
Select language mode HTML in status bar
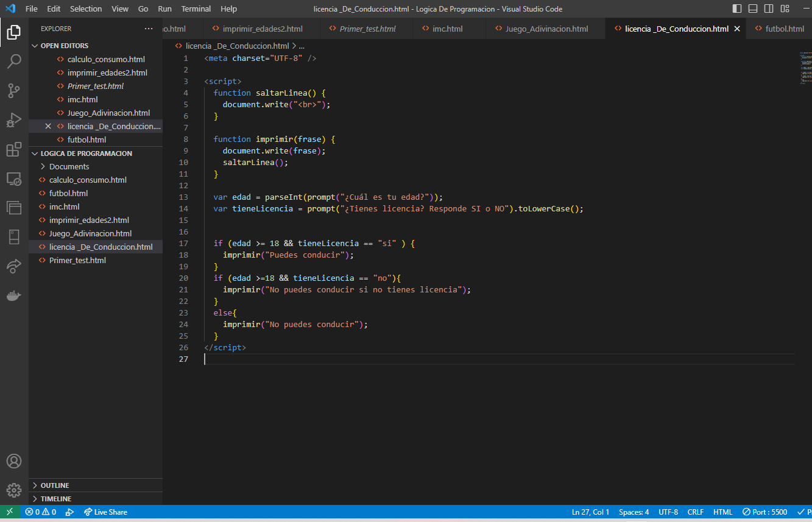pyautogui.click(x=723, y=512)
